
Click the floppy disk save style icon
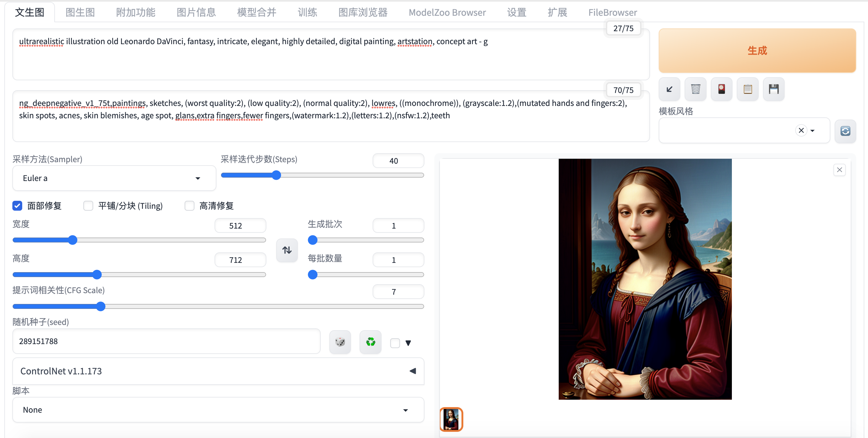[x=773, y=89]
